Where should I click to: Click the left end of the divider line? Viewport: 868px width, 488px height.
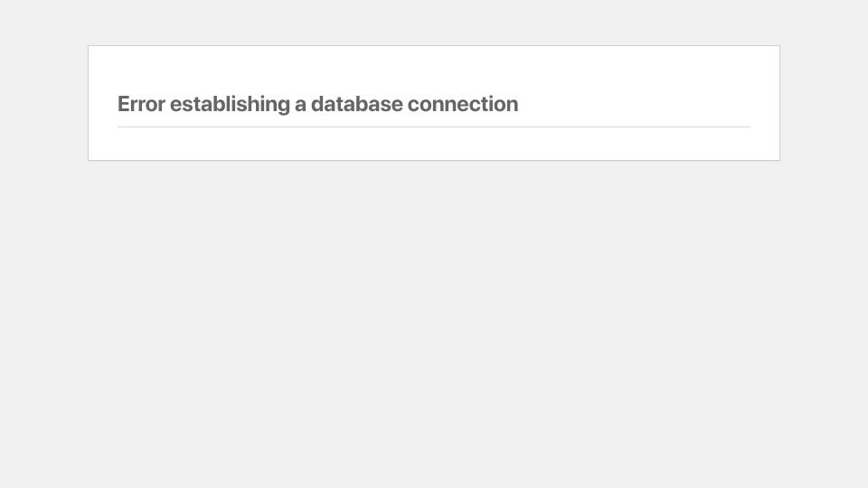[x=120, y=127]
